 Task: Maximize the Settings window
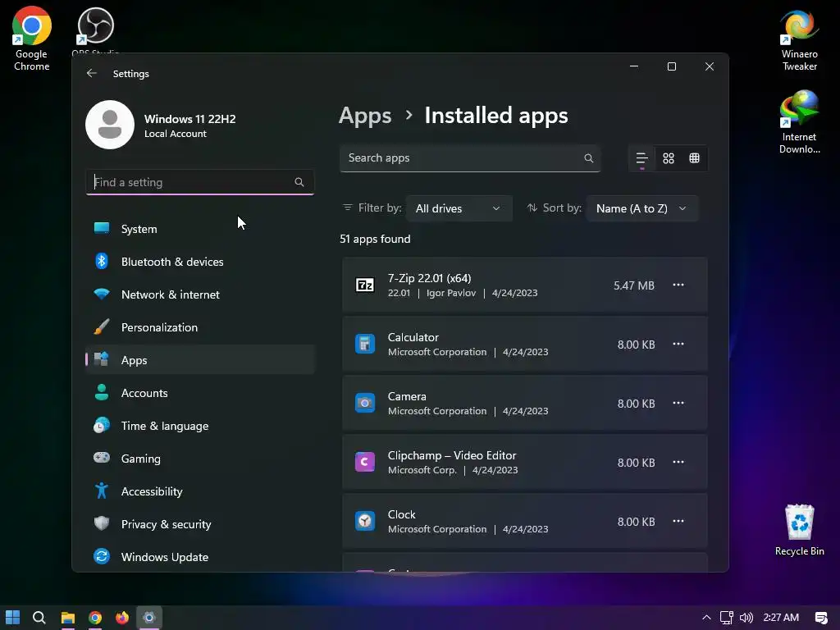point(672,66)
